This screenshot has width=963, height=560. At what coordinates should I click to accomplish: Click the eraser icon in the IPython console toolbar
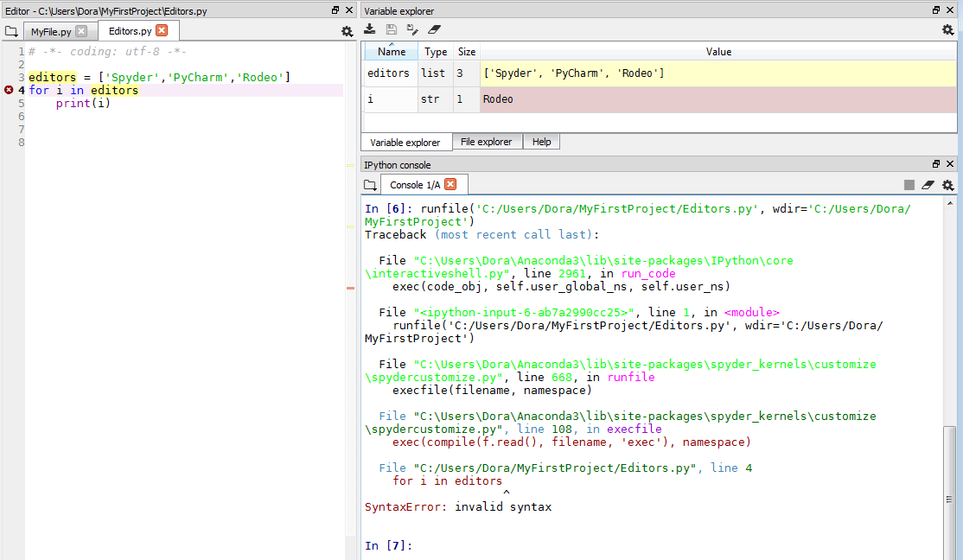coord(928,185)
